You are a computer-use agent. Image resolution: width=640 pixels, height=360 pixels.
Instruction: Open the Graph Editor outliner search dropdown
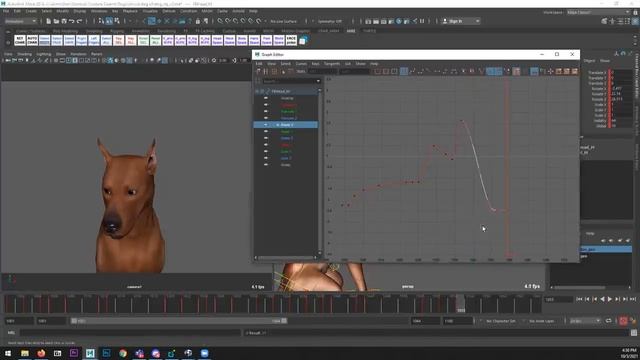(x=318, y=81)
